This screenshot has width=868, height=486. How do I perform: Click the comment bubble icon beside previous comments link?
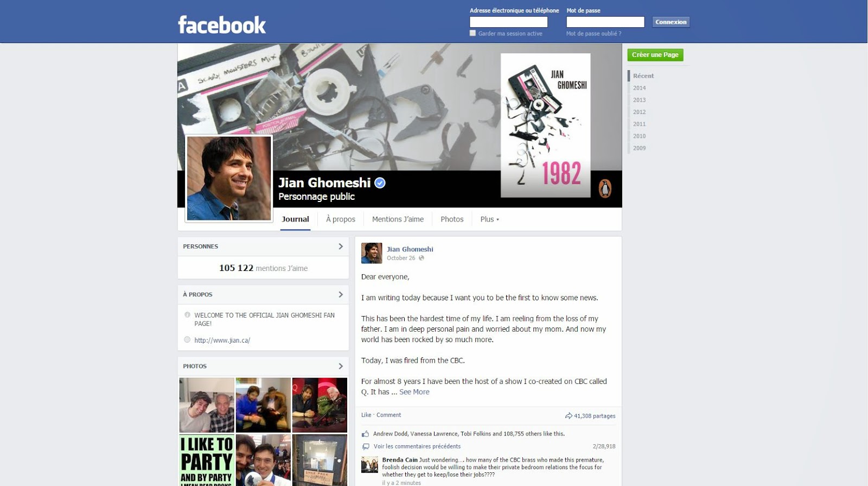[366, 447]
